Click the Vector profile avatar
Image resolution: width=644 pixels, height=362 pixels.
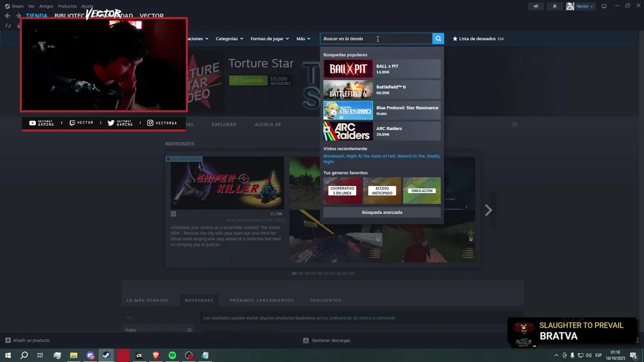[x=570, y=6]
